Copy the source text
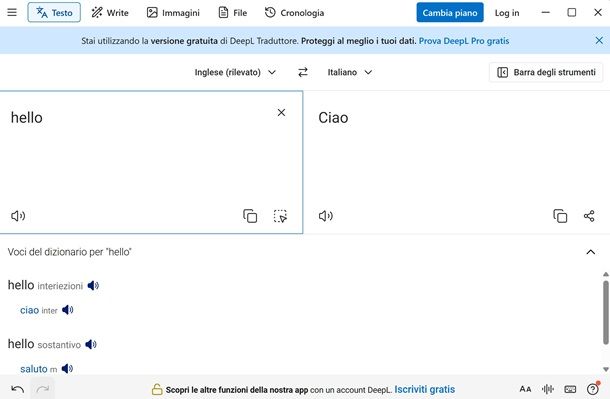Image resolution: width=610 pixels, height=399 pixels. coord(250,216)
